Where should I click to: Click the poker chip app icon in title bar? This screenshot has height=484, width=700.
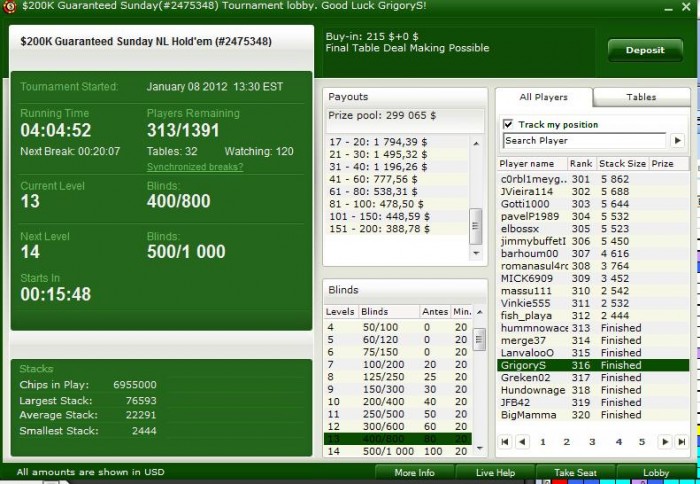[x=9, y=6]
